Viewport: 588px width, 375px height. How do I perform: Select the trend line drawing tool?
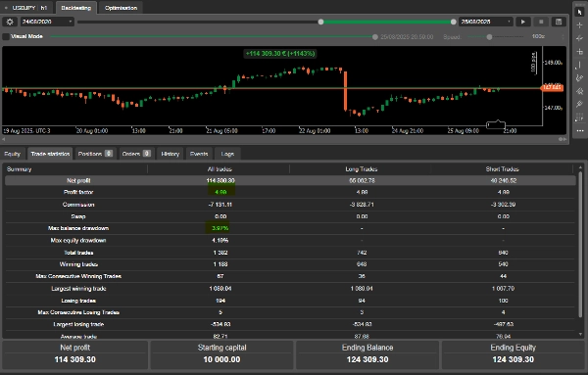(580, 38)
